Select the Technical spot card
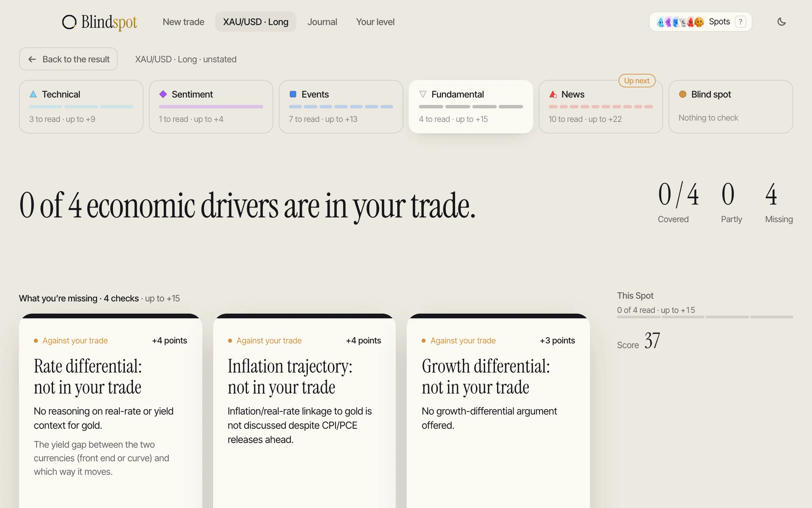This screenshot has width=812, height=508. point(81,107)
